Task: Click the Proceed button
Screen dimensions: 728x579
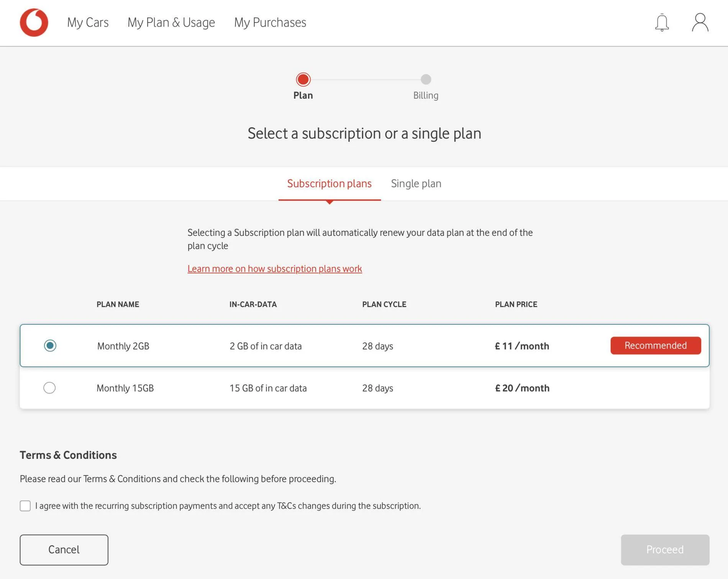Action: pyautogui.click(x=665, y=550)
